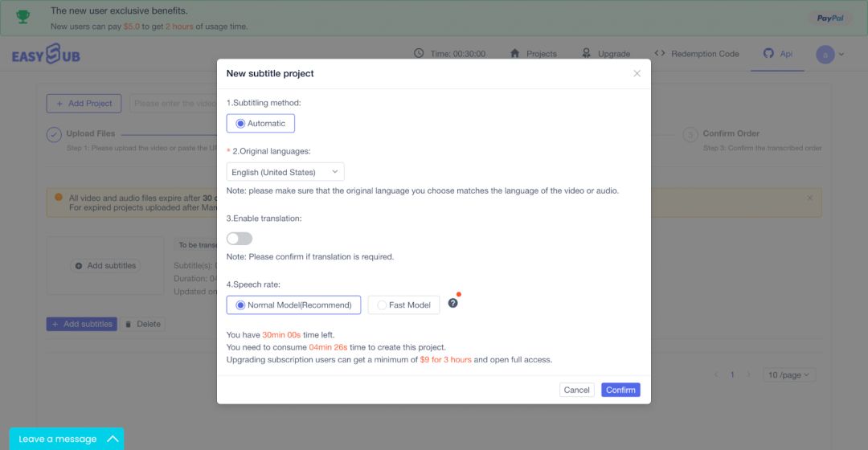Click the clock icon beside Time
Image resolution: width=868 pixels, height=450 pixels.
(x=419, y=53)
